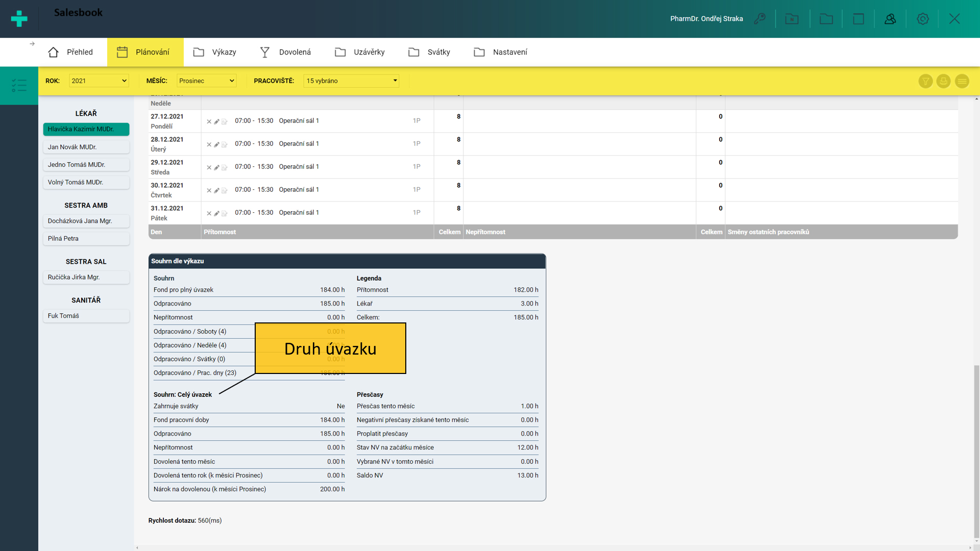Click the printer icon in yellow bar

pos(943,81)
